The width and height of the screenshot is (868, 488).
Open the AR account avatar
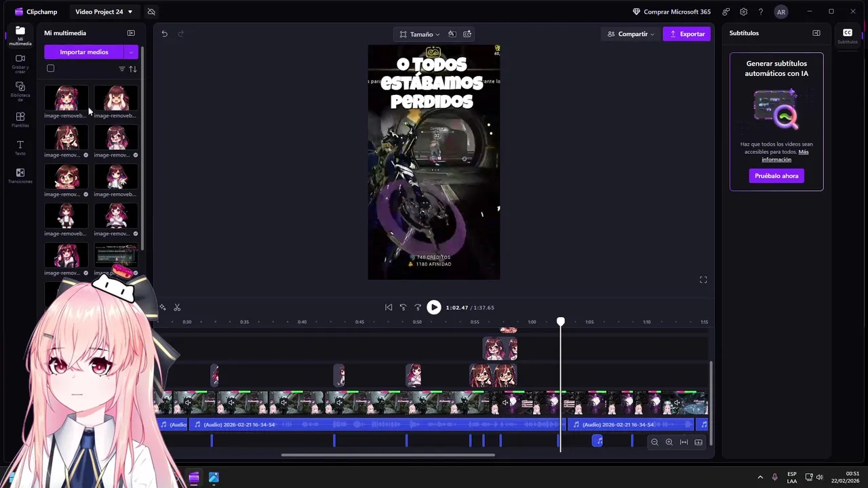[x=781, y=12]
